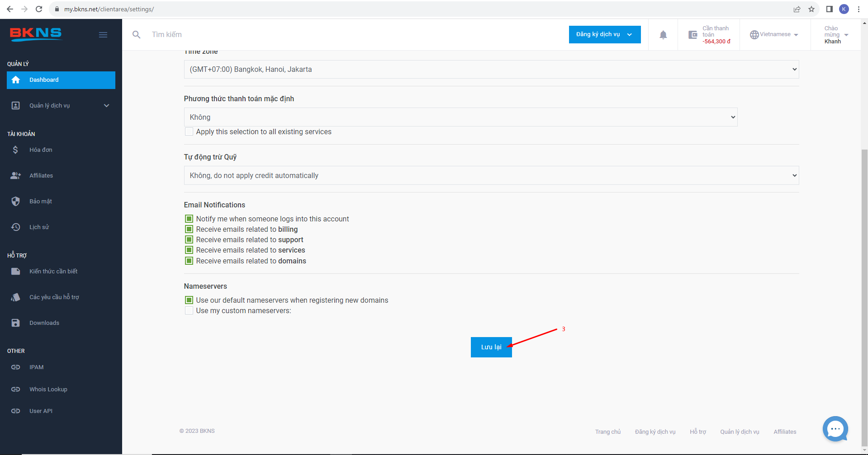Select Dashboard in the sidebar
Image resolution: width=868 pixels, height=455 pixels.
pyautogui.click(x=61, y=80)
